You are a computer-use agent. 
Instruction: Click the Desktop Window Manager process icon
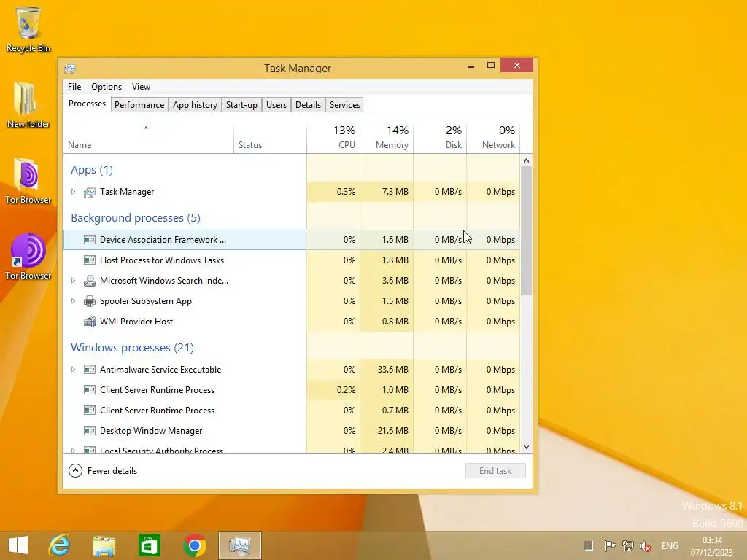click(x=89, y=431)
